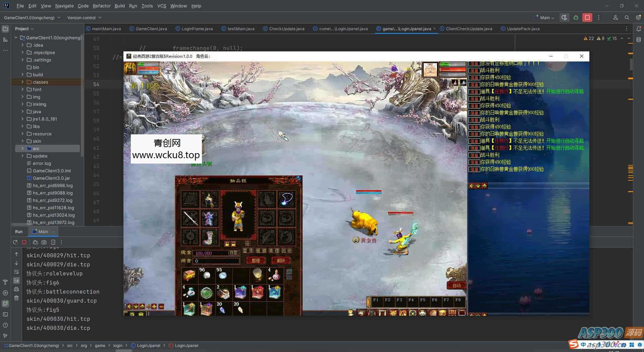
Task: Expand the src folder in project tree
Action: tap(22, 148)
